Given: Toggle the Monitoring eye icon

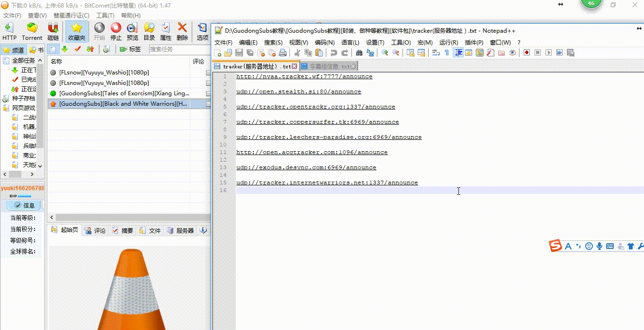Looking at the screenshot, I should click(512, 53).
